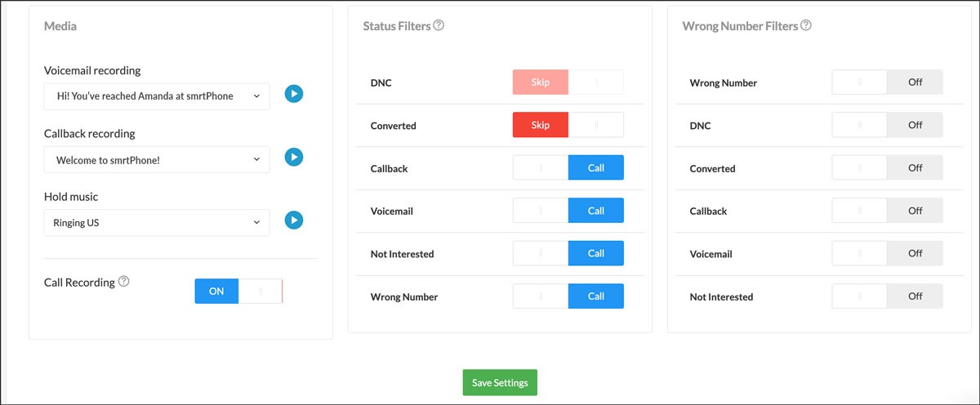Click the Call Recording help icon
980x405 pixels.
pyautogui.click(x=124, y=282)
